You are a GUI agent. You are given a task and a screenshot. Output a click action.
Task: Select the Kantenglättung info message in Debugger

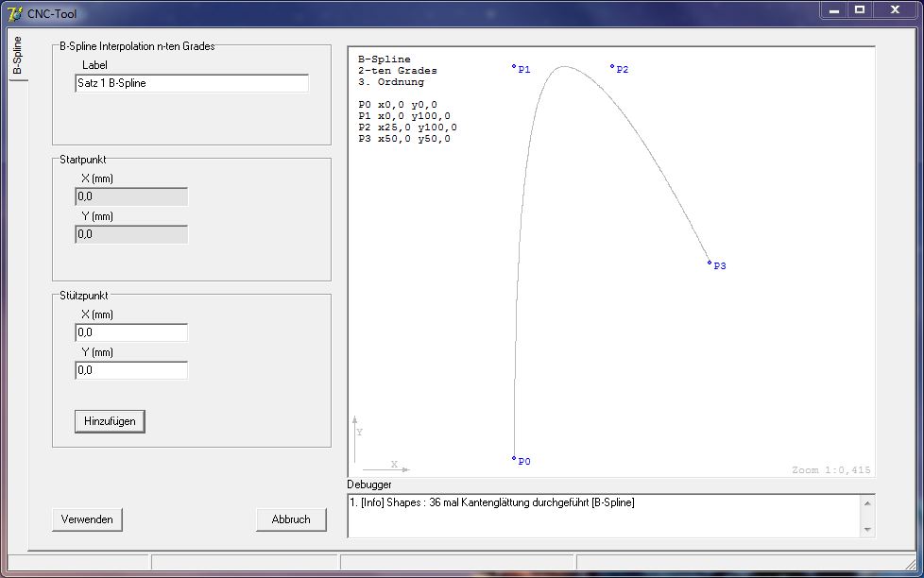491,502
